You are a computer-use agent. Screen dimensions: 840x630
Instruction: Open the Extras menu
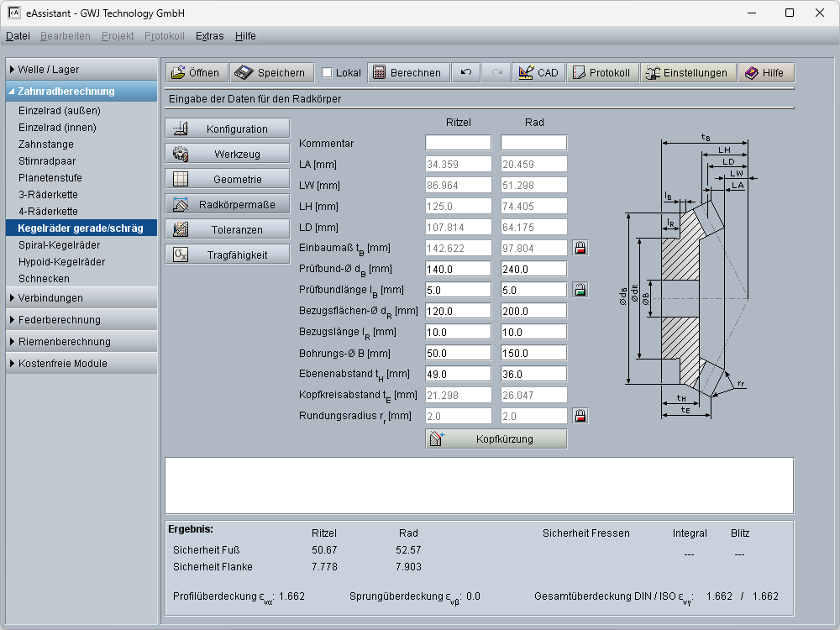tap(209, 36)
